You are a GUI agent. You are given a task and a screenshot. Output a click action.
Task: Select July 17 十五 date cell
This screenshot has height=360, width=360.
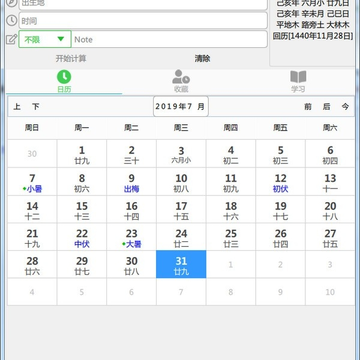click(181, 209)
